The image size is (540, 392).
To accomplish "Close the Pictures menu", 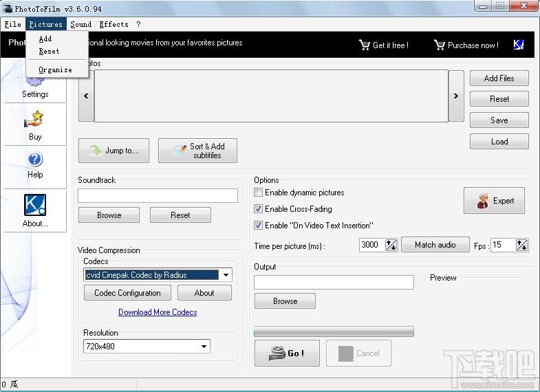I will click(x=46, y=24).
